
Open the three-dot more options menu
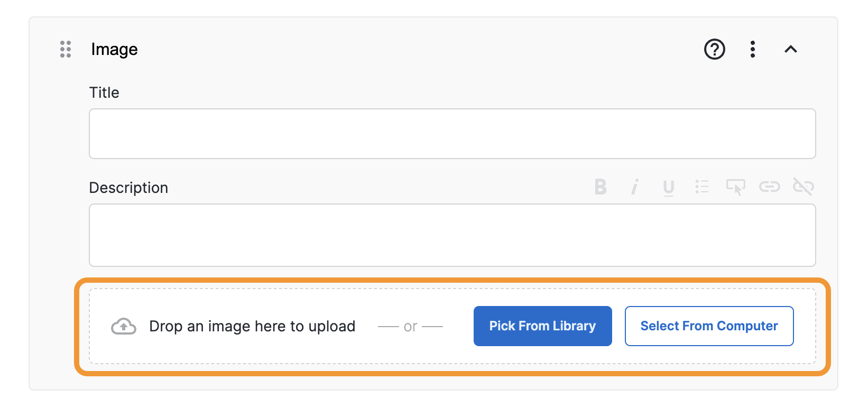[752, 49]
